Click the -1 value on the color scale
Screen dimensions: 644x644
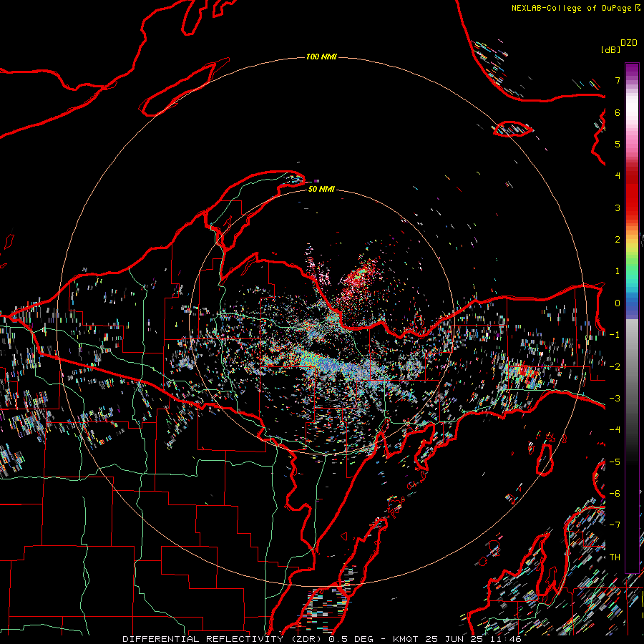point(615,335)
